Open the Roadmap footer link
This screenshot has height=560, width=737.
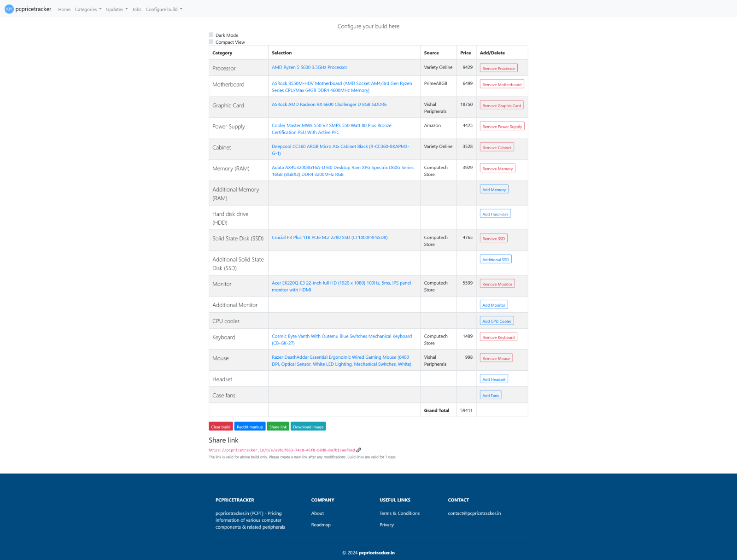pos(321,525)
